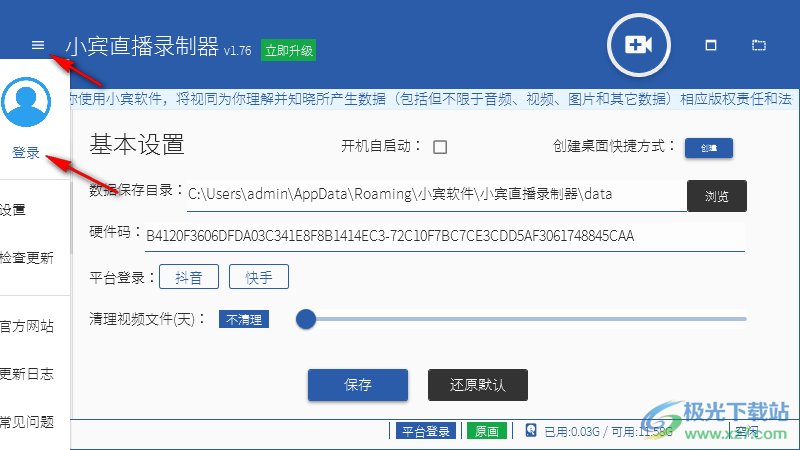
Task: Click the dashed rectangle icon in header
Action: [759, 45]
